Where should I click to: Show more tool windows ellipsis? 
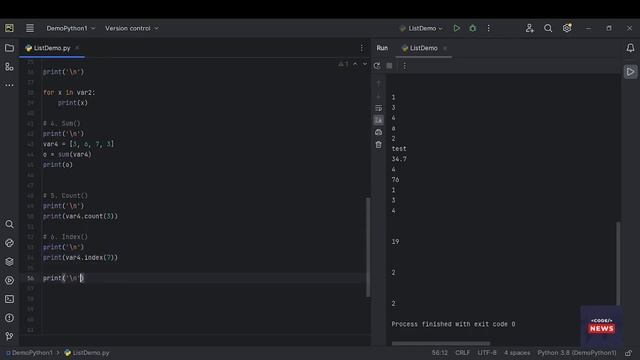coord(9,85)
